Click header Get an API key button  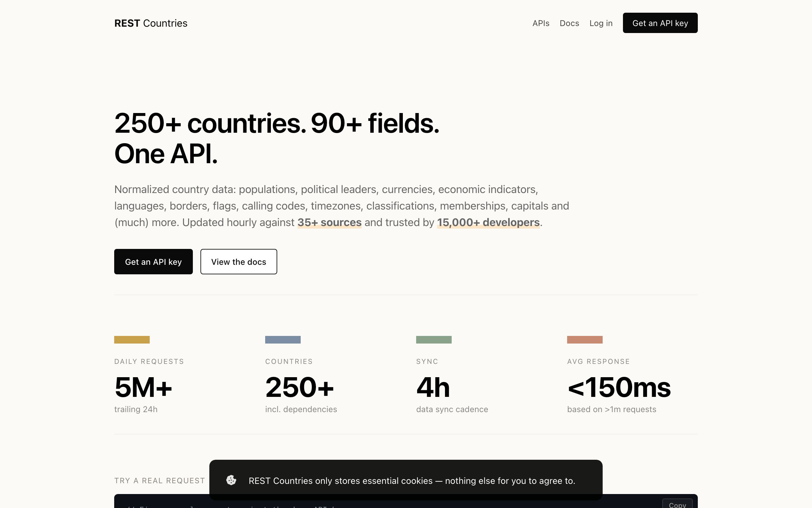[x=660, y=23]
